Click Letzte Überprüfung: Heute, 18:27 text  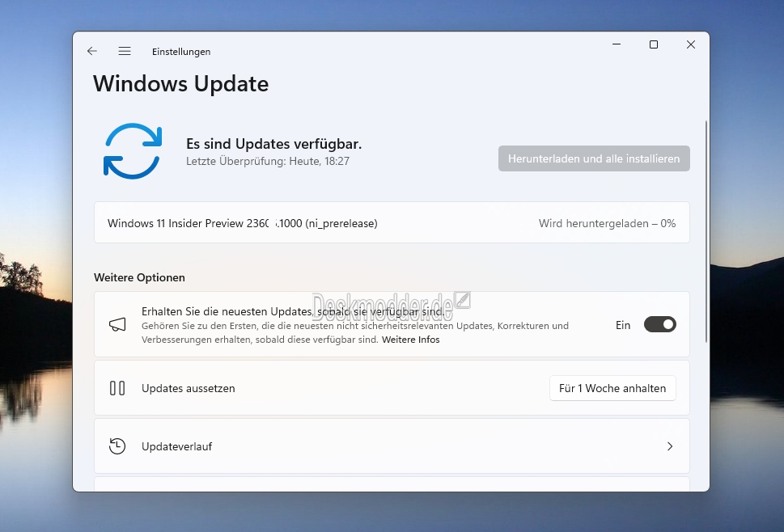coord(268,162)
